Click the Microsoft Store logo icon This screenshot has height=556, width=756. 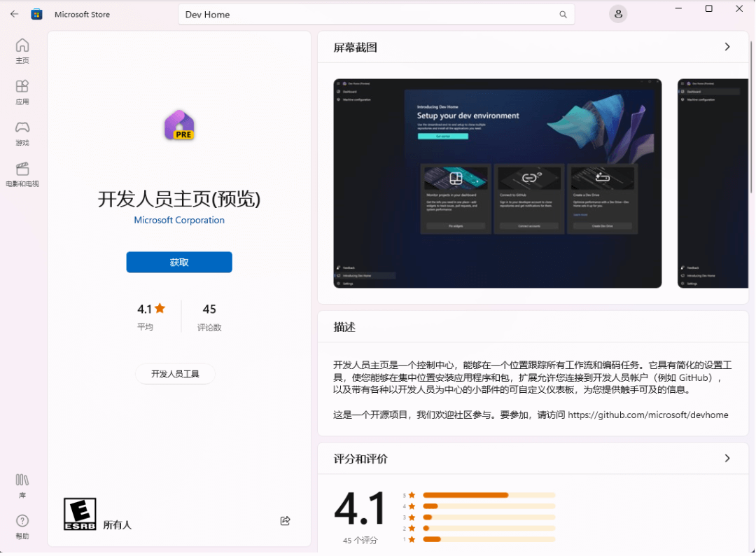36,13
